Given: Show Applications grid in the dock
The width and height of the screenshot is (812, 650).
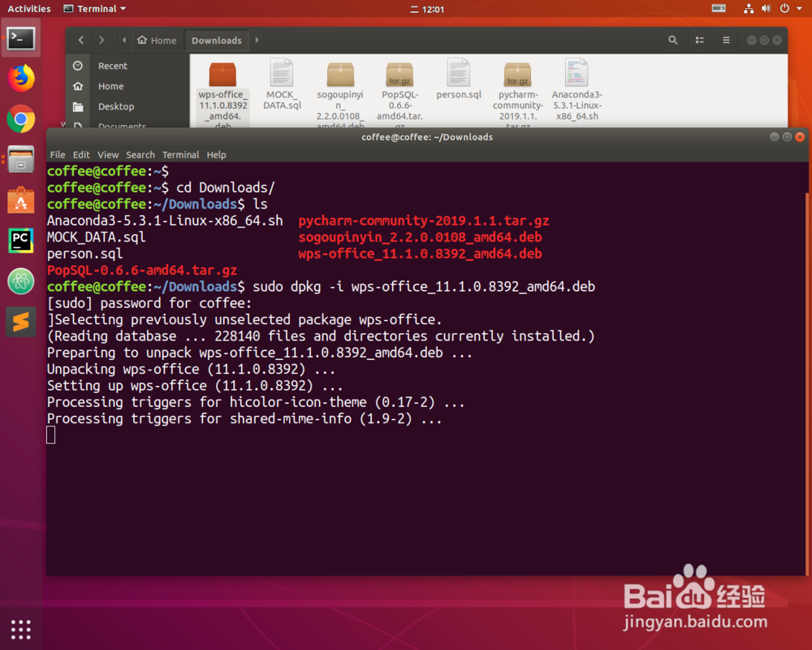Looking at the screenshot, I should click(21, 629).
